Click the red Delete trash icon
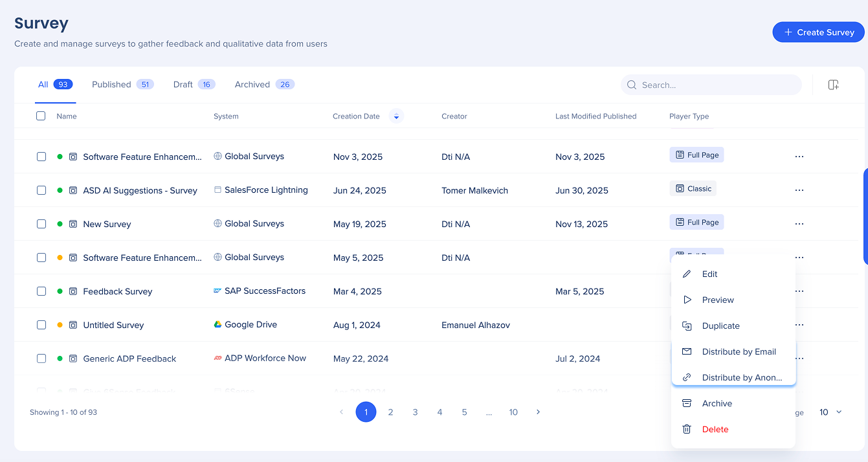This screenshot has height=462, width=868. click(687, 430)
